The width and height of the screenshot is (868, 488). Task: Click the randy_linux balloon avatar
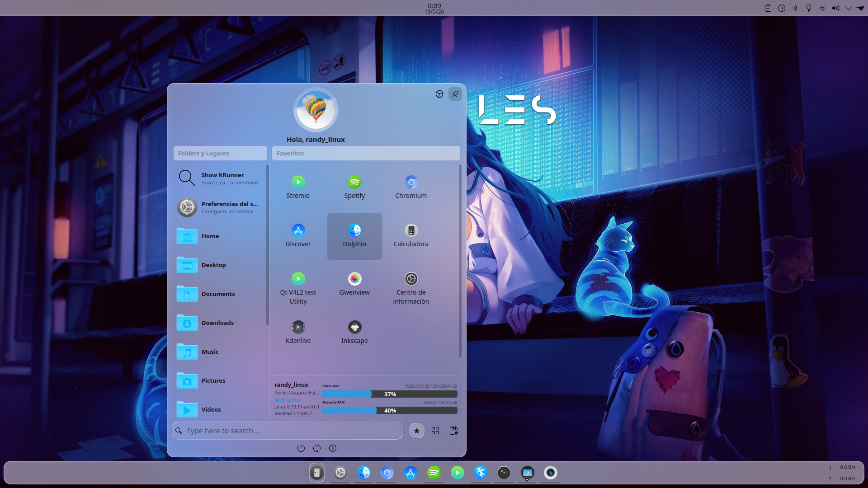[316, 110]
